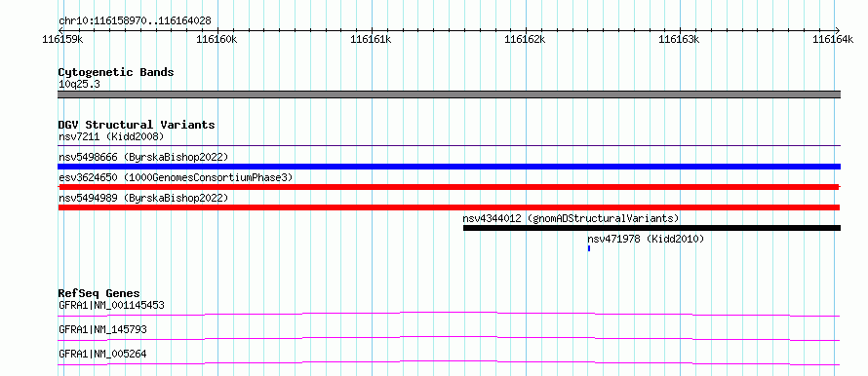Screen dimensions: 868x376
Task: Click the nsv7211 (Kidd2008) variant label
Action: (x=111, y=136)
